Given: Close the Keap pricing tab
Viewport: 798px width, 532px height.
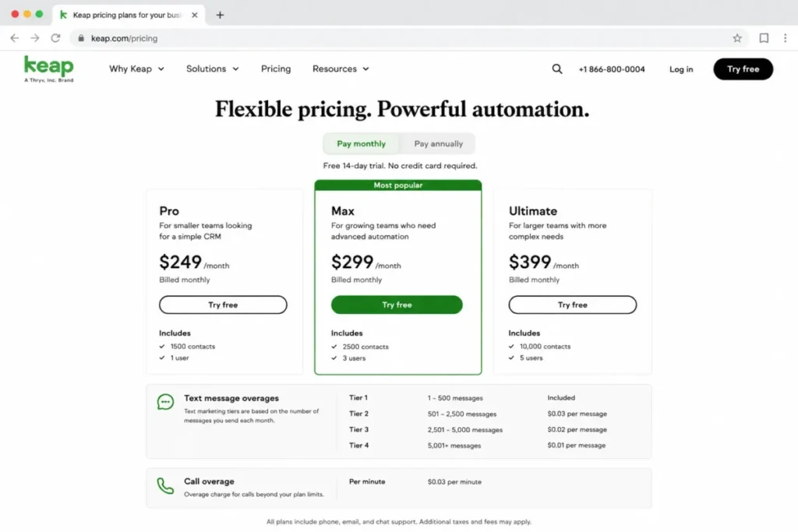Looking at the screenshot, I should 194,15.
